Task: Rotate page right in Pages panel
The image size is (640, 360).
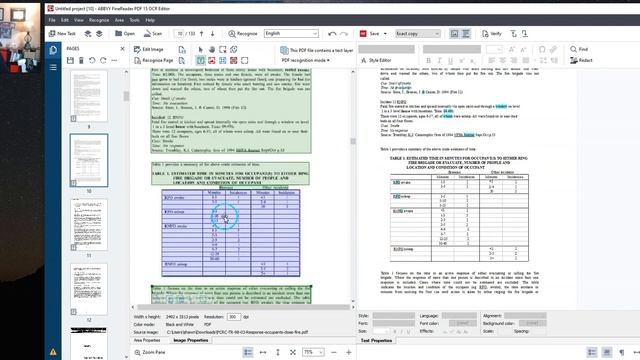Action: click(x=103, y=60)
